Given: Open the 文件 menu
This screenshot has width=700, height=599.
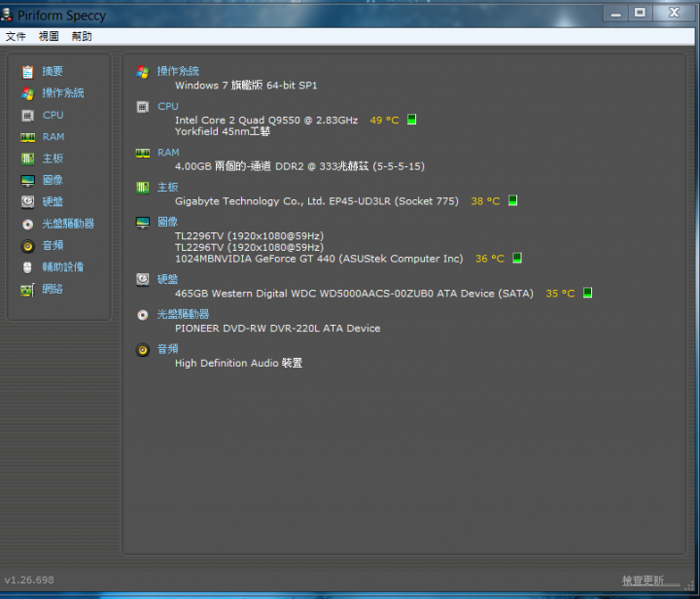Looking at the screenshot, I should 16,36.
